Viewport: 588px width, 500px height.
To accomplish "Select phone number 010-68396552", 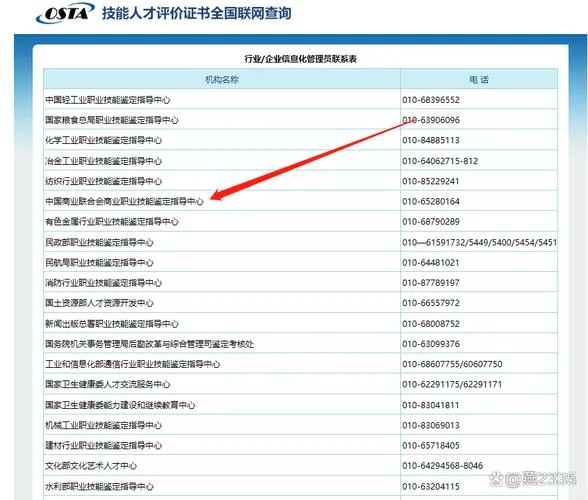I will (431, 100).
